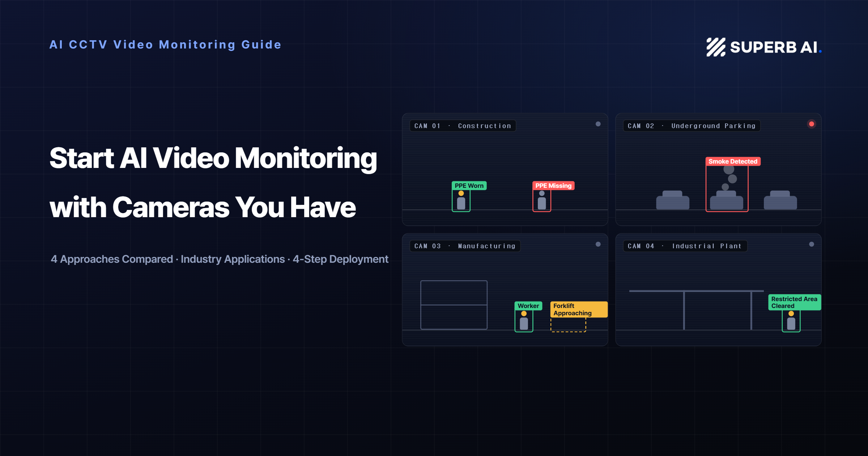Click the industrial plant structure in CAM 04
This screenshot has width=868, height=456.
[696, 310]
